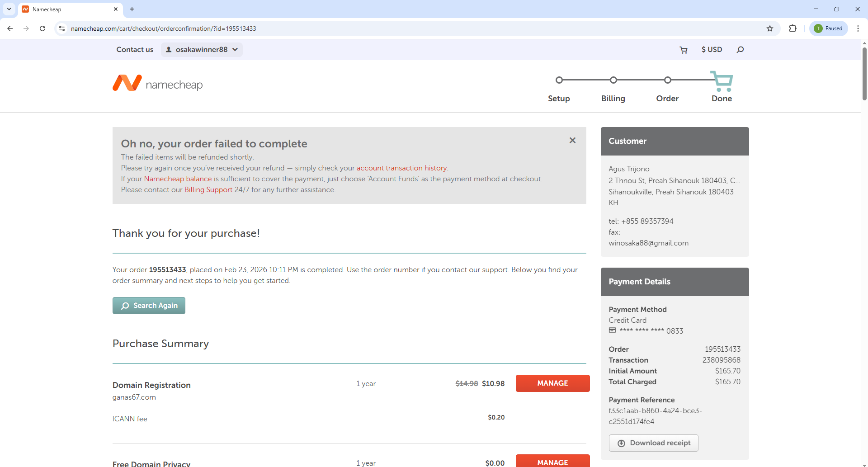Screen dimensions: 868x467
Task: Click the Paused profile button
Action: [x=828, y=28]
